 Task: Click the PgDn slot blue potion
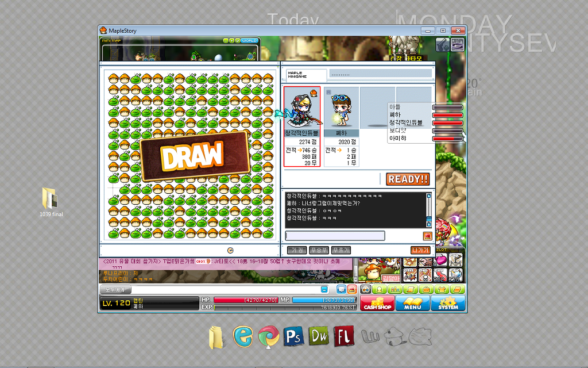pyautogui.click(x=455, y=275)
